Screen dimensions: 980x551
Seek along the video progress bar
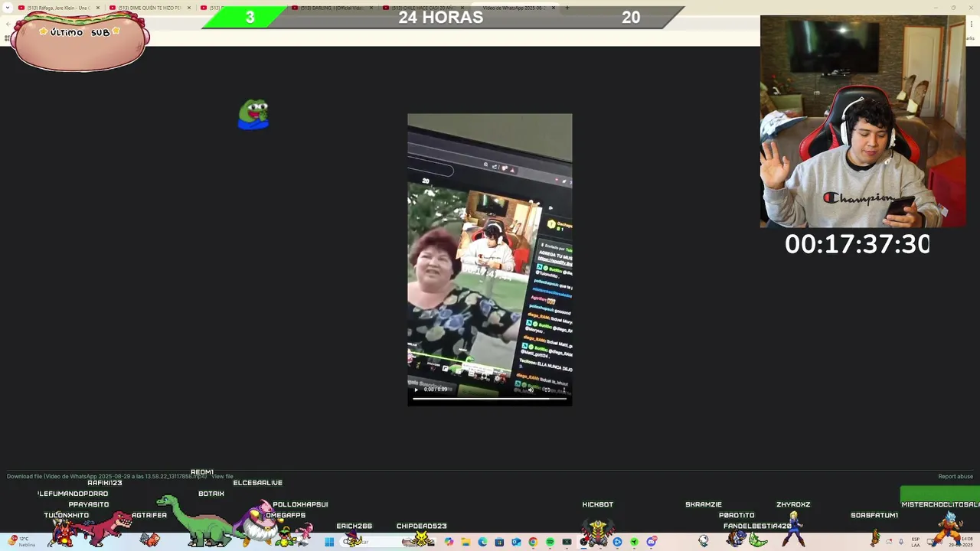490,398
